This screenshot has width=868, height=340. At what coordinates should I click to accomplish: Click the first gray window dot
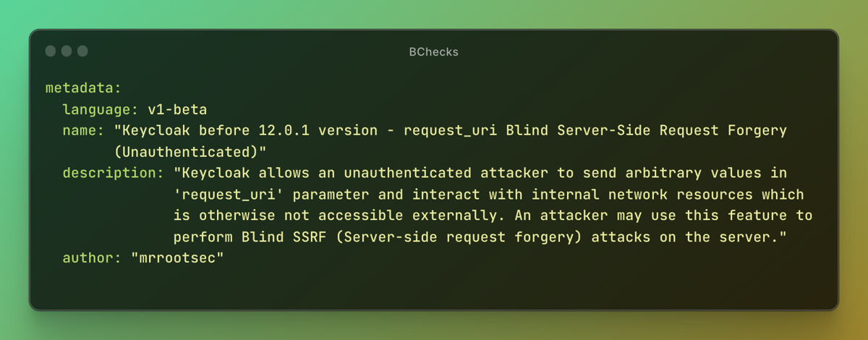click(x=50, y=51)
